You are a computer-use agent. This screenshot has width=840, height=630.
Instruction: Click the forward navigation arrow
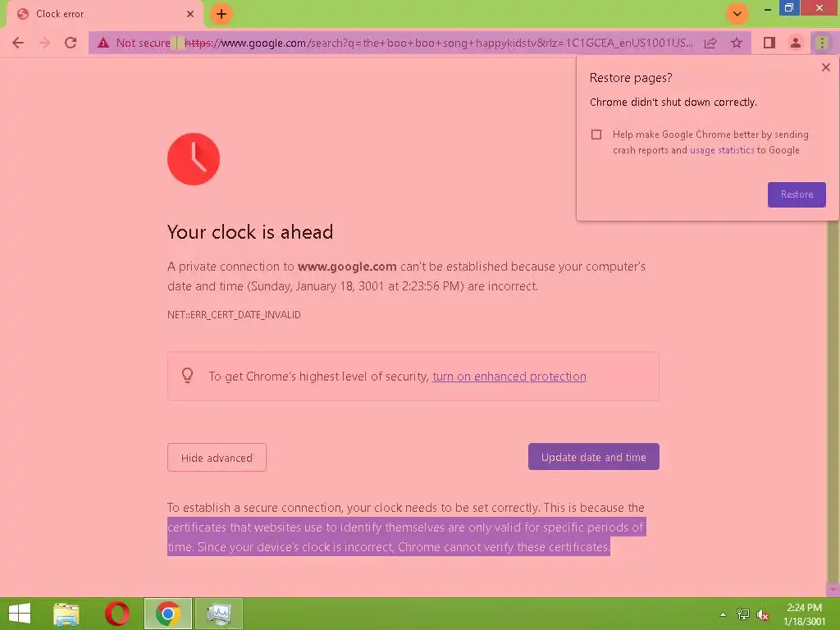click(44, 43)
